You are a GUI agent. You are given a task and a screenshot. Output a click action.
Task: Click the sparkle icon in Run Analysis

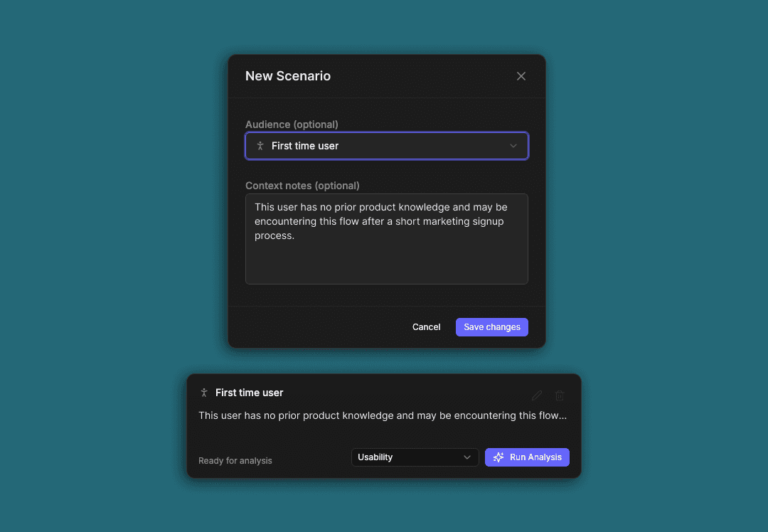click(498, 457)
